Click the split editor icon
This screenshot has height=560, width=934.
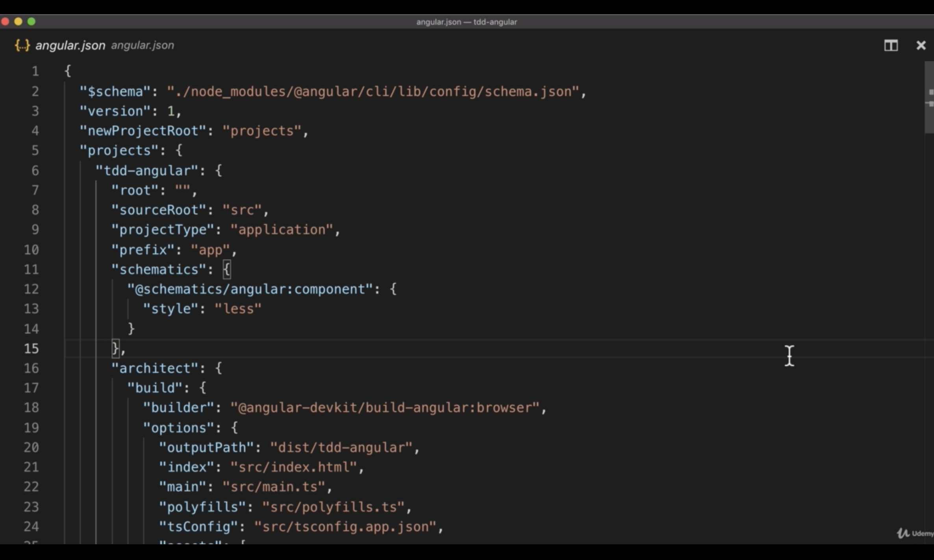(x=891, y=46)
